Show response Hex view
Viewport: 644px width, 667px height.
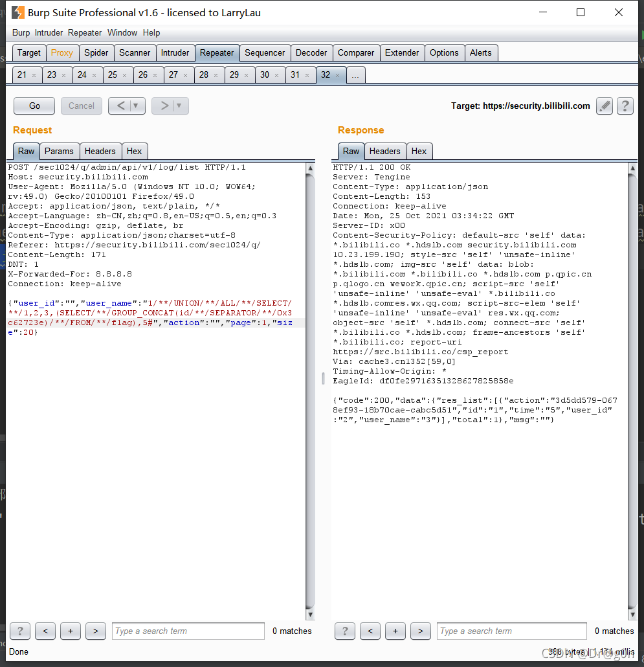click(x=419, y=151)
